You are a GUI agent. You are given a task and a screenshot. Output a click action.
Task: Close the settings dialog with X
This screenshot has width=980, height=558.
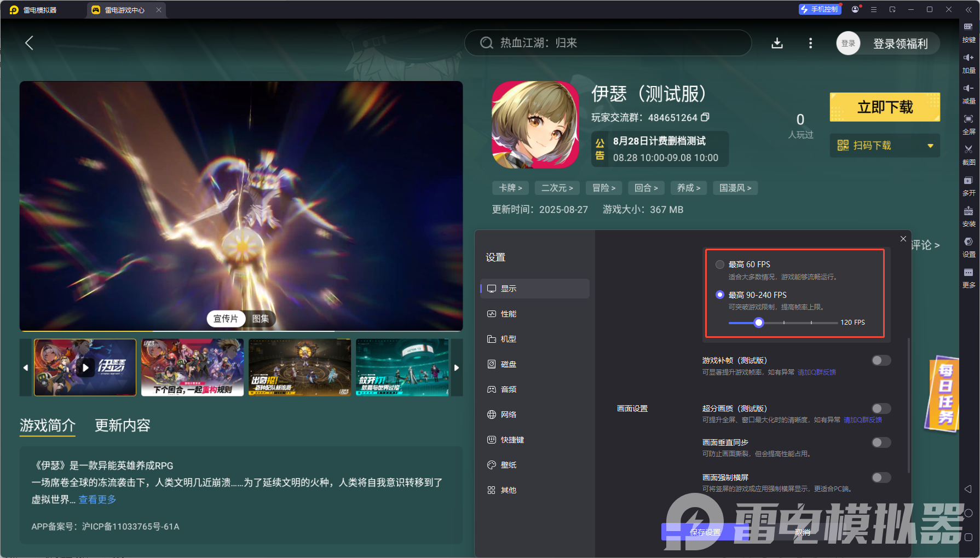(903, 239)
